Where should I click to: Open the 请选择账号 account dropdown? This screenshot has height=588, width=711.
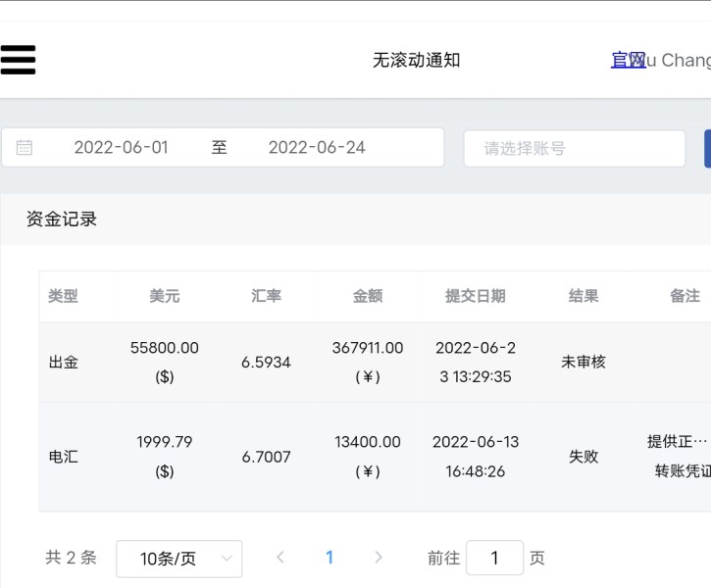pyautogui.click(x=574, y=149)
